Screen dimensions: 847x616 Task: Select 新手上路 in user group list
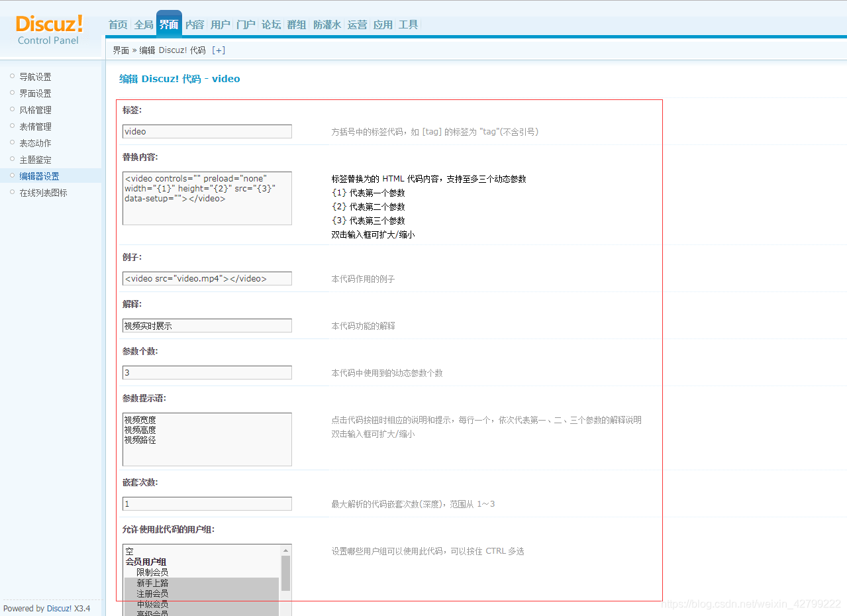202,583
